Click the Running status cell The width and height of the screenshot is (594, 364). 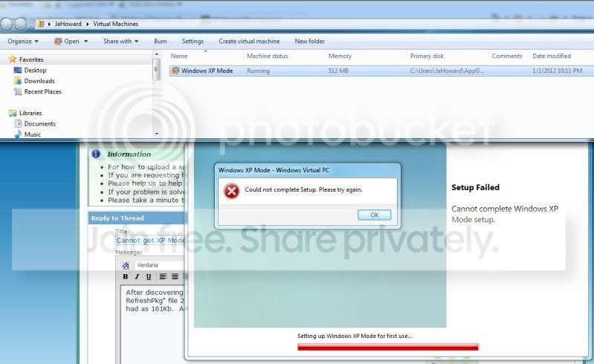[259, 71]
